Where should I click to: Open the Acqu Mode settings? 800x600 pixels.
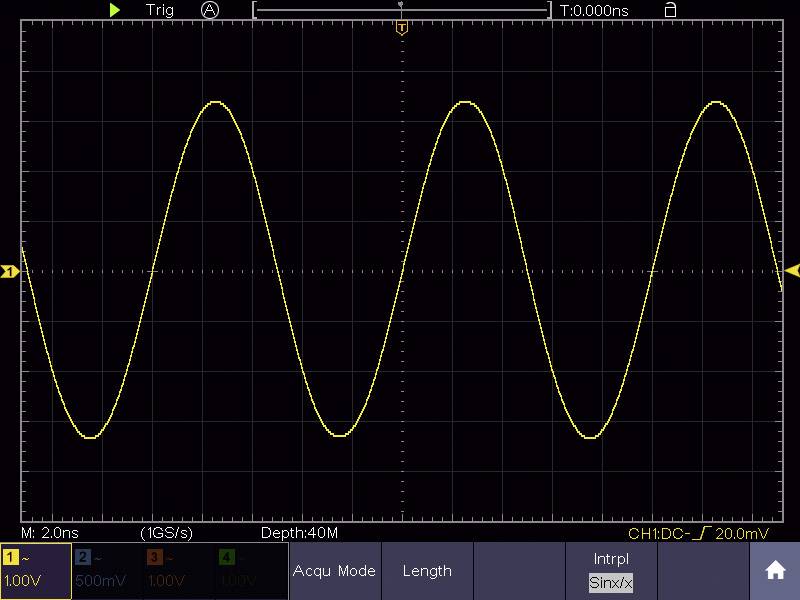point(335,570)
